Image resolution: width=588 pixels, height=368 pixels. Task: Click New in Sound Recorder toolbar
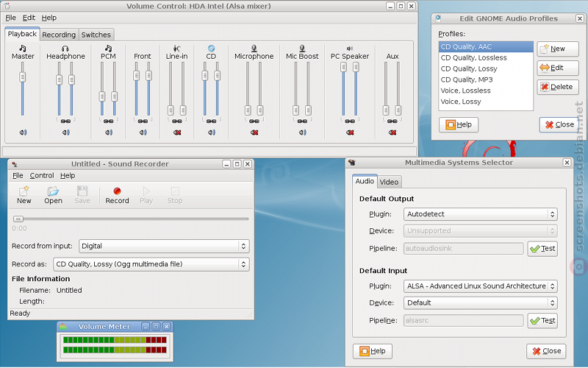point(24,195)
